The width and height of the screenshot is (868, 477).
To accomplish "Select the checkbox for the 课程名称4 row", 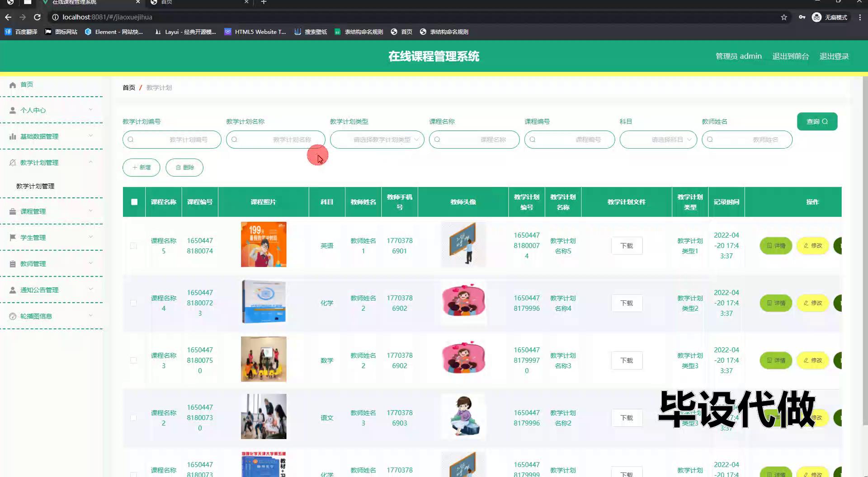I will point(133,303).
